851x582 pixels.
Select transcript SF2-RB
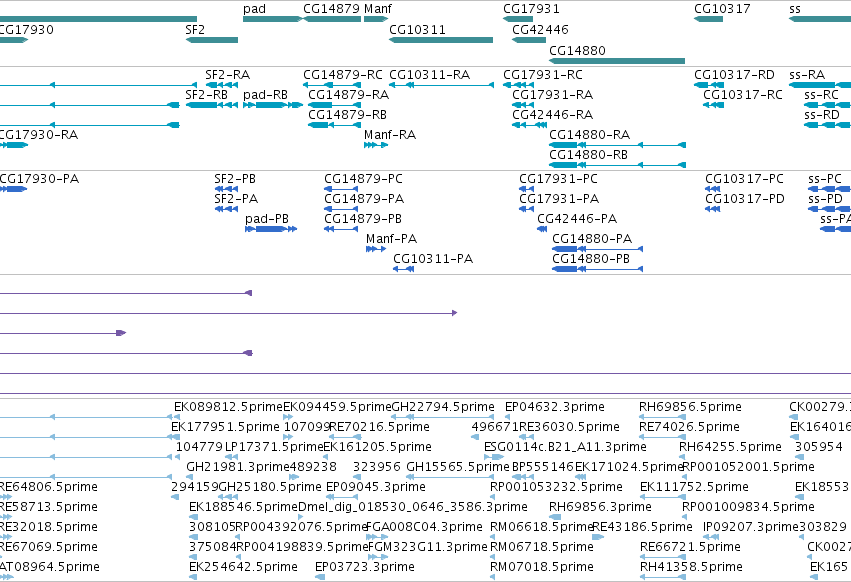(212, 105)
